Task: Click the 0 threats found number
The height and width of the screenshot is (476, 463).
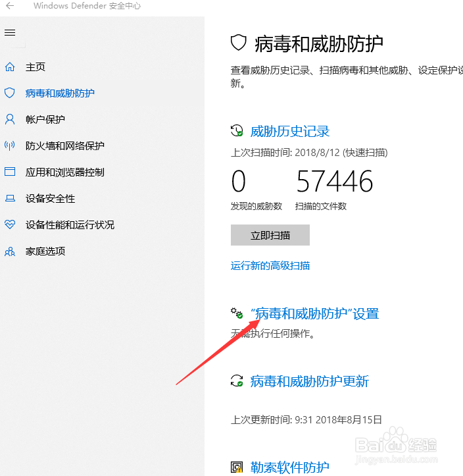Action: [x=238, y=181]
